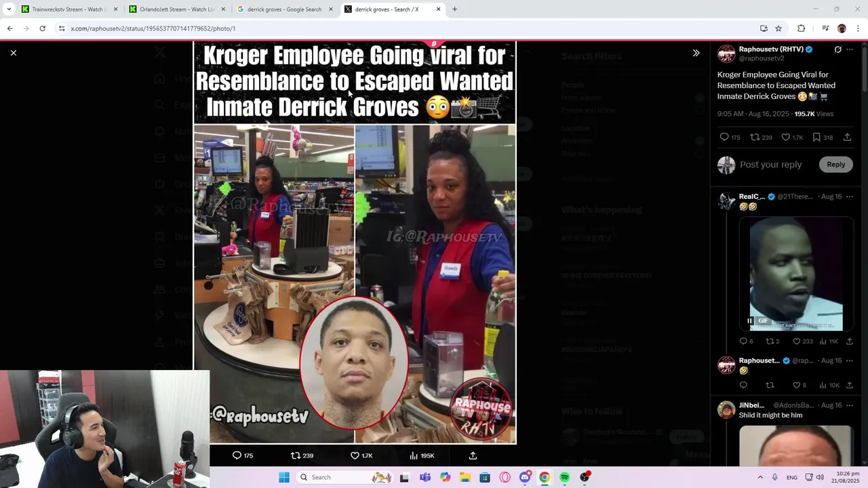View analytics 195K under the photo

(x=422, y=455)
